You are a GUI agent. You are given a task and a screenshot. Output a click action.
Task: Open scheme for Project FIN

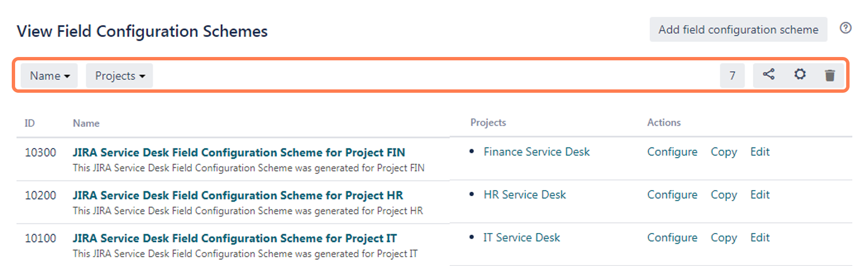point(239,153)
